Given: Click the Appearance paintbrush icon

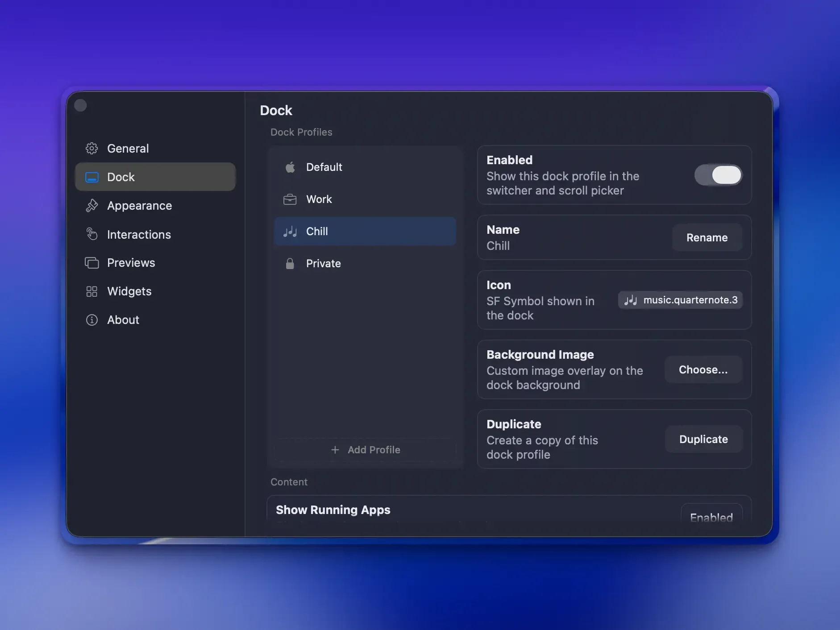Looking at the screenshot, I should tap(91, 205).
